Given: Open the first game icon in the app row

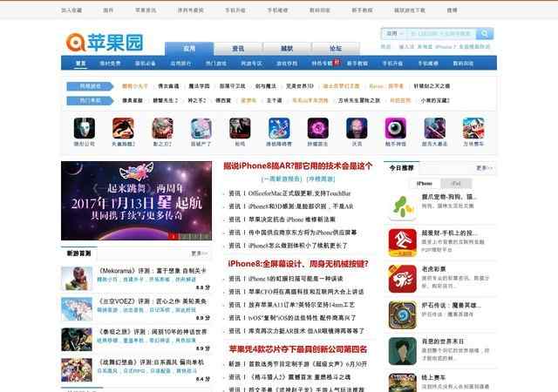Looking at the screenshot, I should 85,128.
